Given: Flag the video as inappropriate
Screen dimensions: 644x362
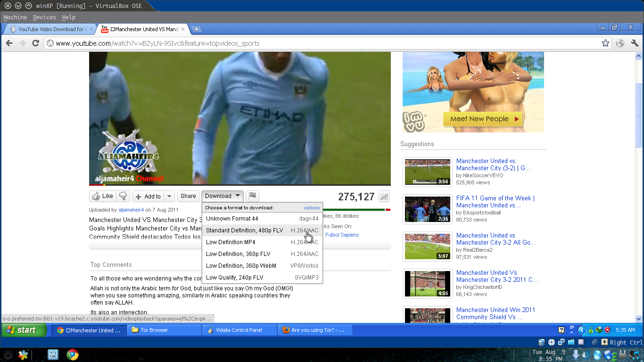Looking at the screenshot, I should [x=253, y=196].
